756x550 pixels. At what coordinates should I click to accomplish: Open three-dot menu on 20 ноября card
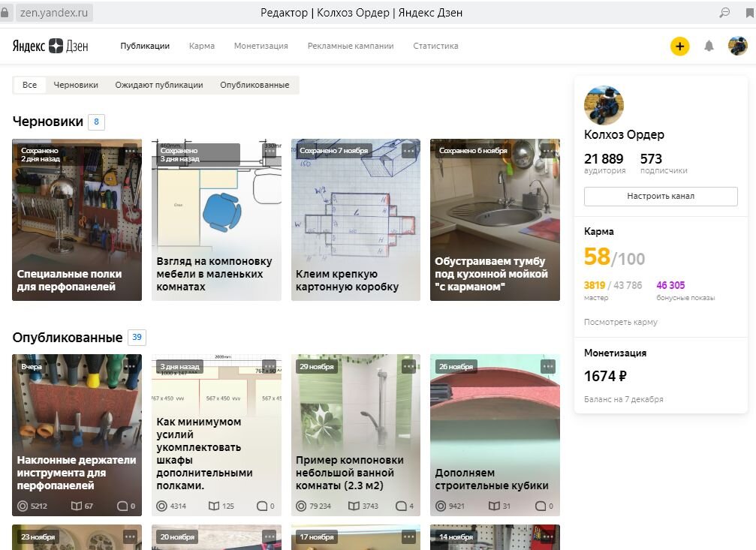click(x=270, y=536)
